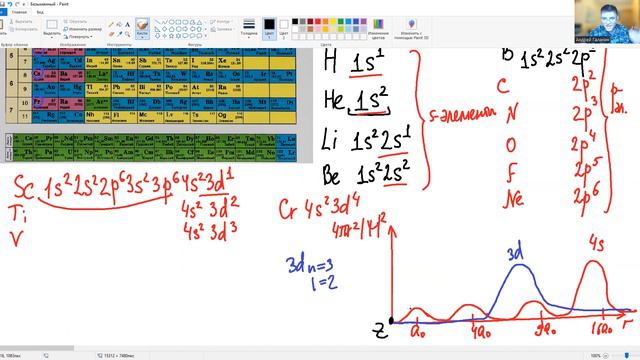Open the Rotate (Повернуть) dropdown

[78, 36]
